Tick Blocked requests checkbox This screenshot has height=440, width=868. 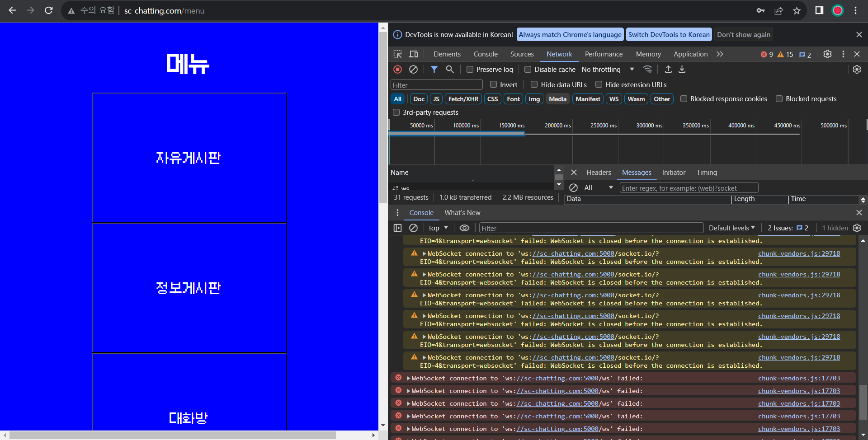click(779, 99)
